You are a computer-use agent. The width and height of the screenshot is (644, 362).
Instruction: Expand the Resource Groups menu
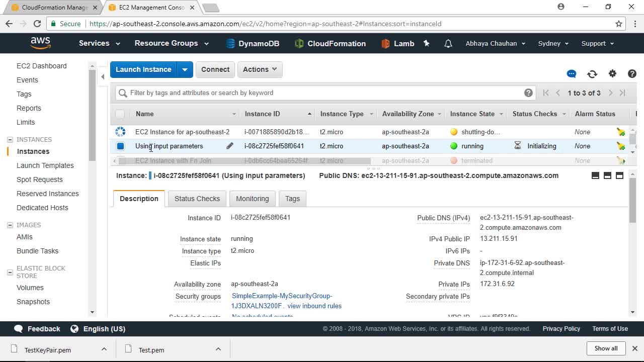[172, 43]
